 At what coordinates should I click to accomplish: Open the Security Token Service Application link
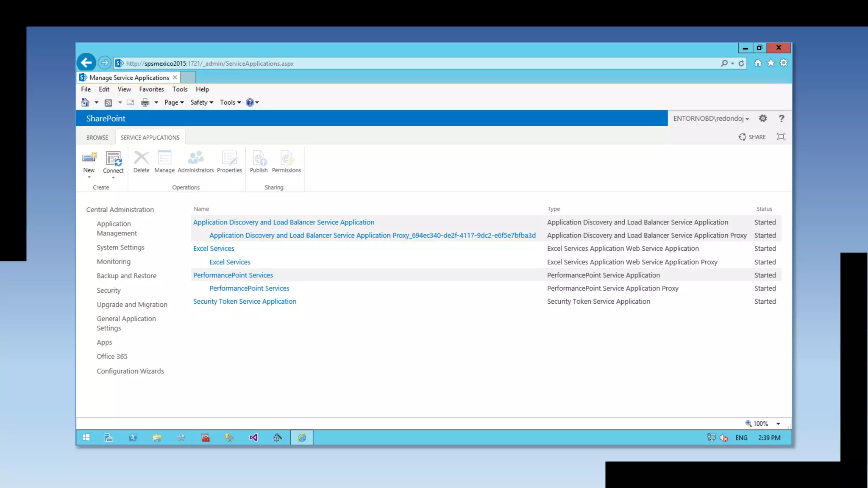click(x=245, y=302)
